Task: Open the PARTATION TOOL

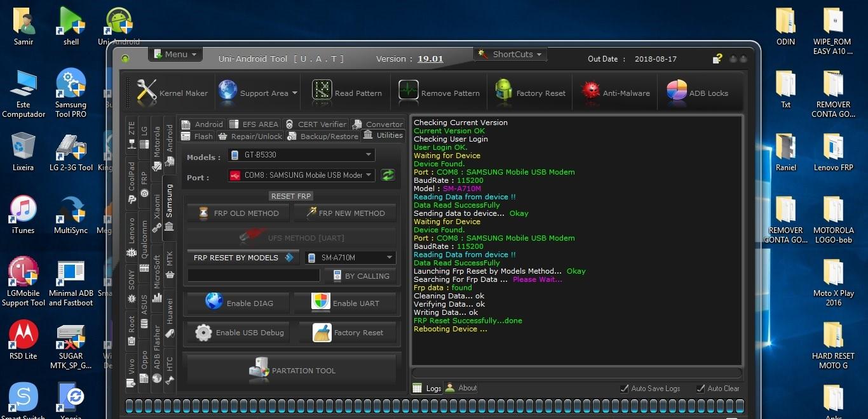Action: click(x=292, y=370)
